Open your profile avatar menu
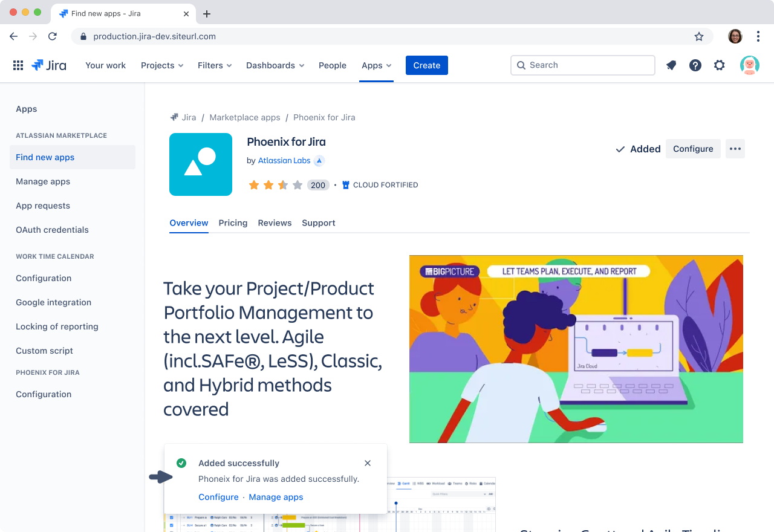 pyautogui.click(x=749, y=65)
